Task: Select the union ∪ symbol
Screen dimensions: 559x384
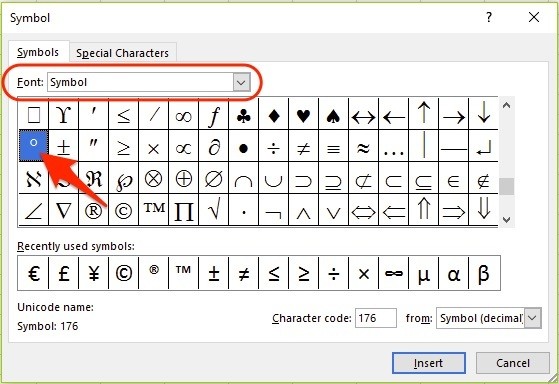Action: pyautogui.click(x=273, y=178)
